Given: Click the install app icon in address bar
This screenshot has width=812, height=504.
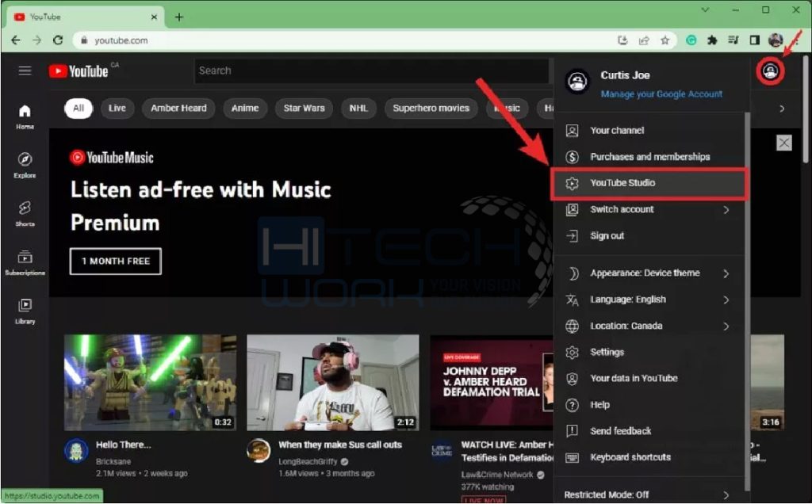Looking at the screenshot, I should click(x=623, y=40).
